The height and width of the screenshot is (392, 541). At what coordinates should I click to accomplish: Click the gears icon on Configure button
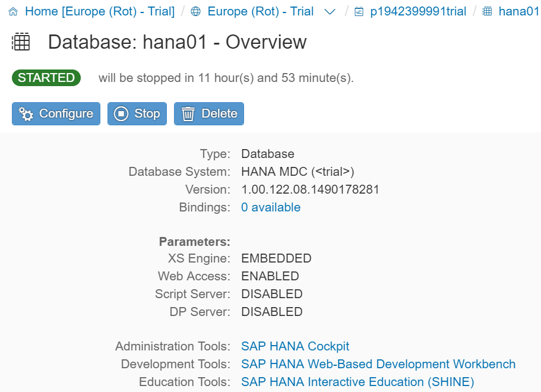pos(26,113)
